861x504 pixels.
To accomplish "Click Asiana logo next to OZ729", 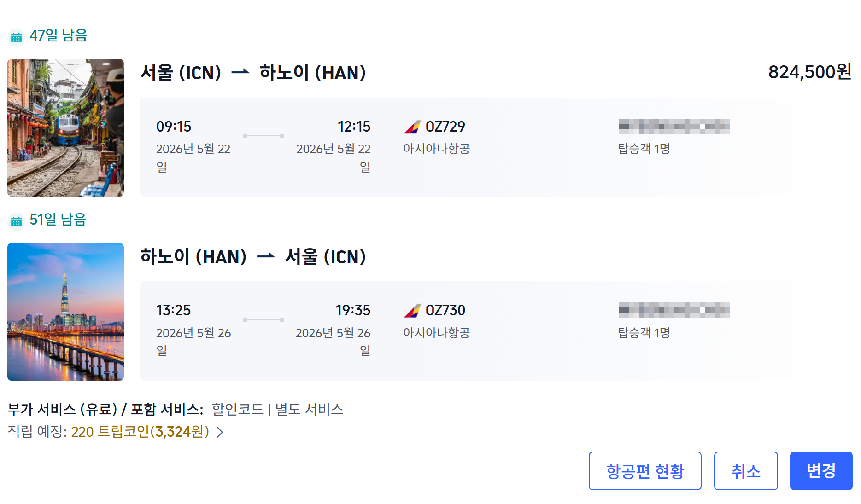I will [412, 127].
